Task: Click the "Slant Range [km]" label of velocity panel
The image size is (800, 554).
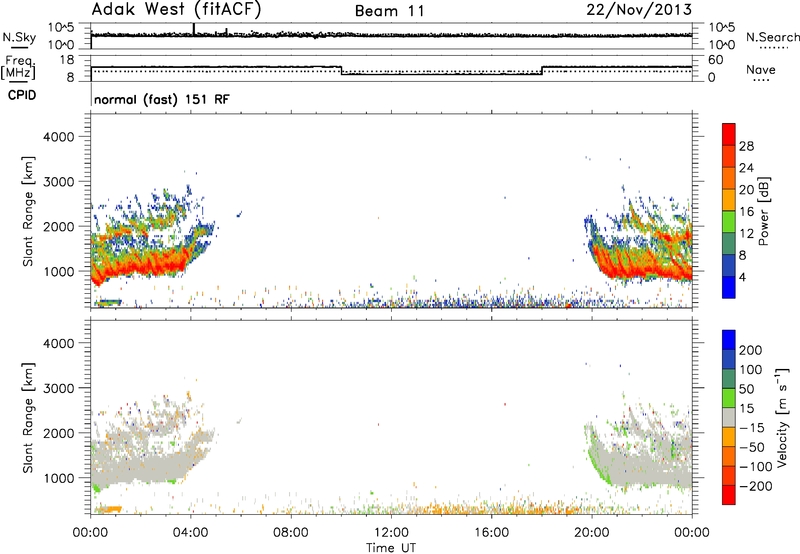Action: [28, 417]
